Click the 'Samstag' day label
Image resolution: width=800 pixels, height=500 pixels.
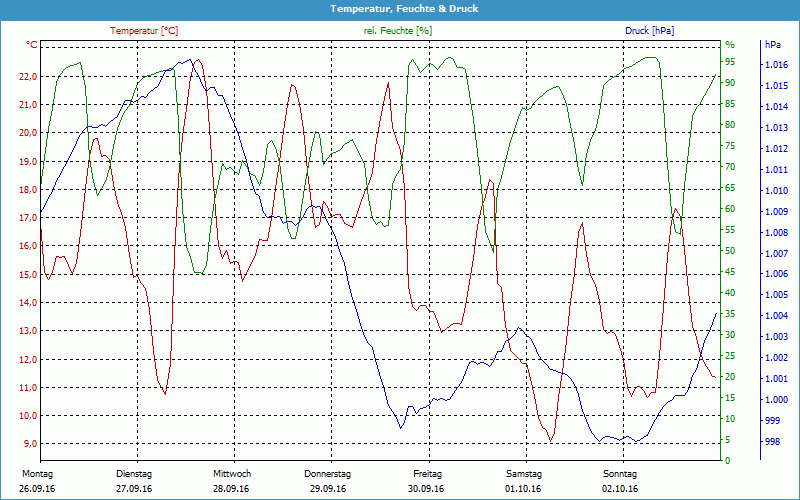coord(524,474)
